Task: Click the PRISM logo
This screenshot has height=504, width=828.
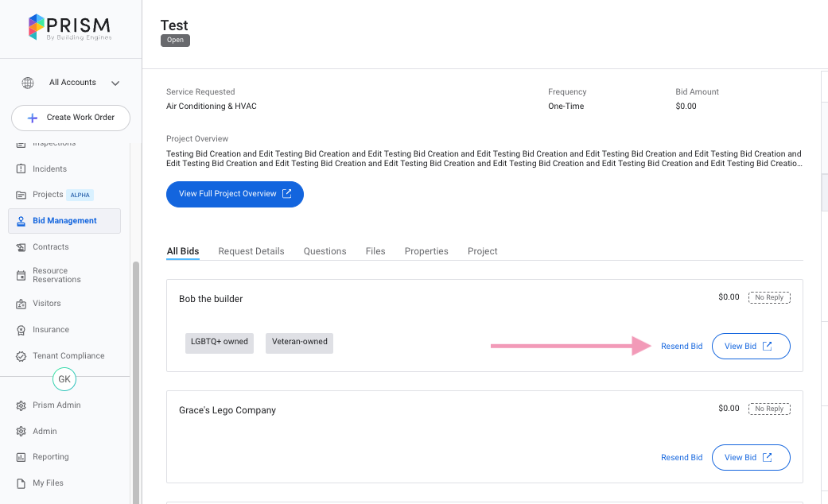Action: point(70,28)
